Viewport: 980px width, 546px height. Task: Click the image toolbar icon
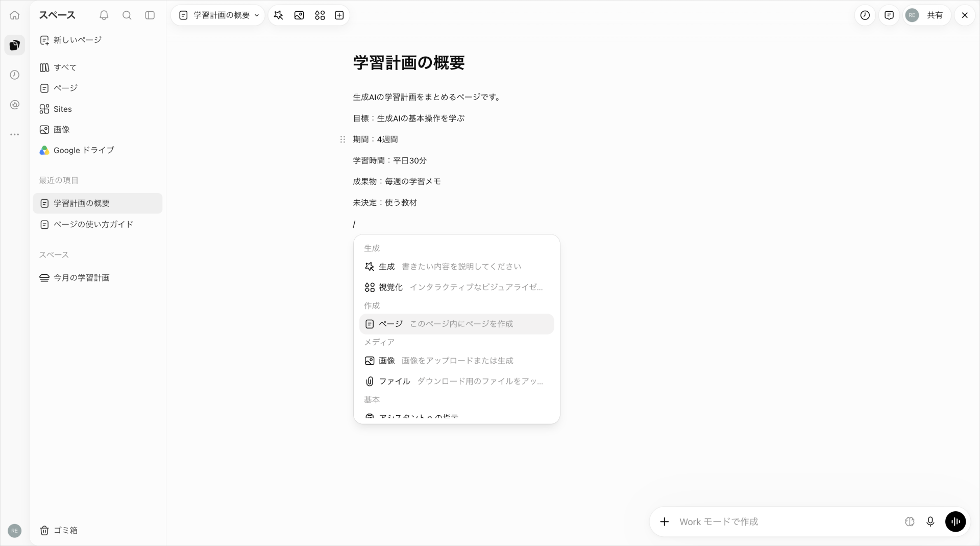tap(299, 15)
